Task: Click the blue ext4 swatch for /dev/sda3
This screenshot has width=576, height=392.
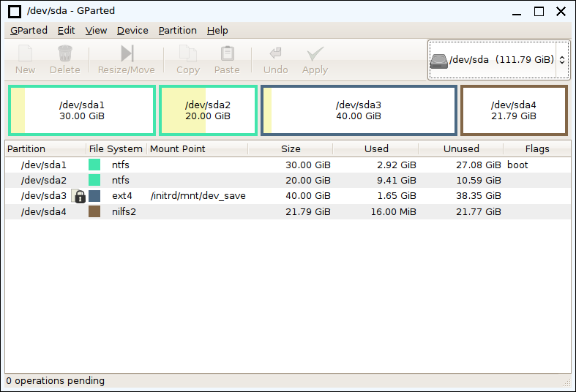Action: (94, 196)
